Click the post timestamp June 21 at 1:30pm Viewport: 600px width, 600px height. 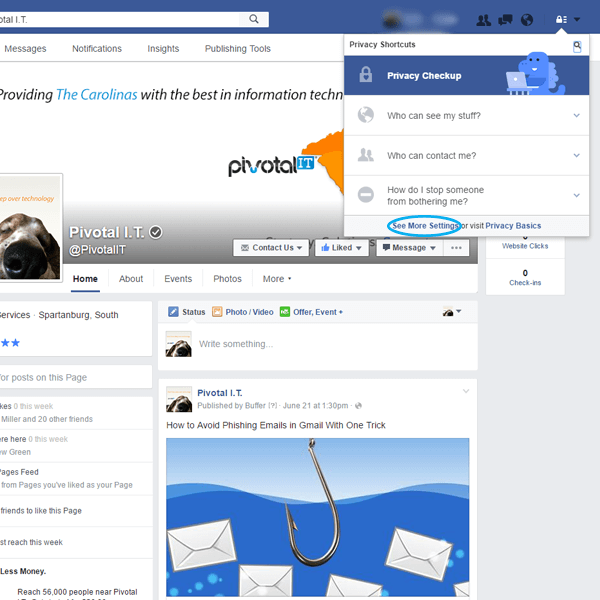tap(315, 406)
